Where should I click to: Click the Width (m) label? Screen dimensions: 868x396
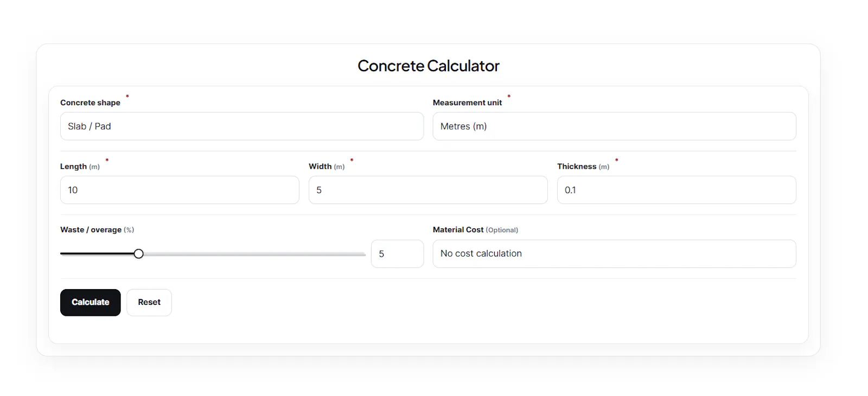(327, 167)
